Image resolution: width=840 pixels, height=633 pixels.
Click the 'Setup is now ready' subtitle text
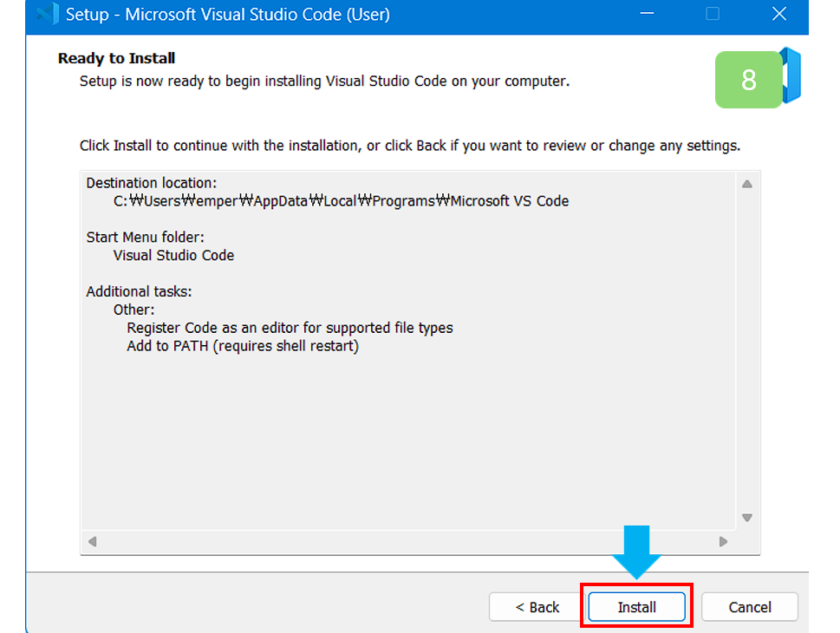[324, 82]
